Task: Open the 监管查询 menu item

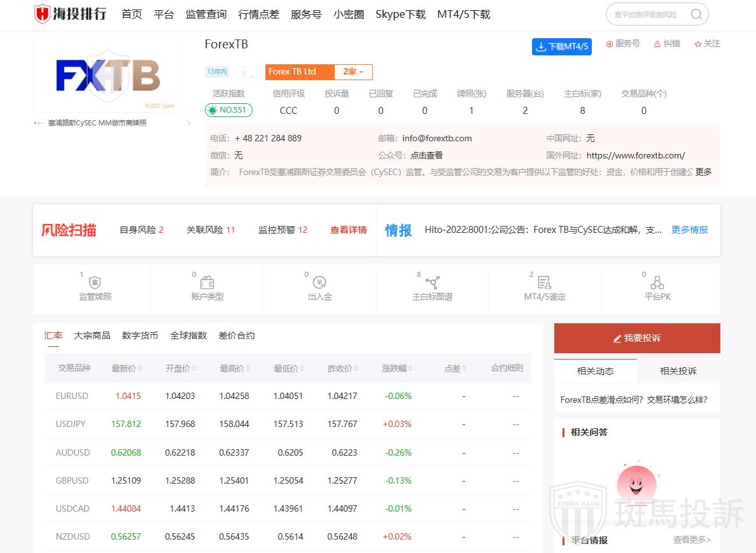Action: tap(206, 15)
